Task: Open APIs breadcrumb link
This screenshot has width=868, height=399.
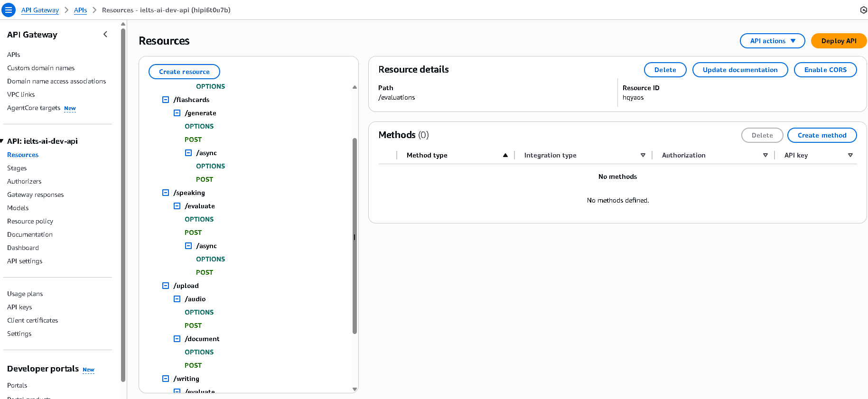Action: (80, 10)
